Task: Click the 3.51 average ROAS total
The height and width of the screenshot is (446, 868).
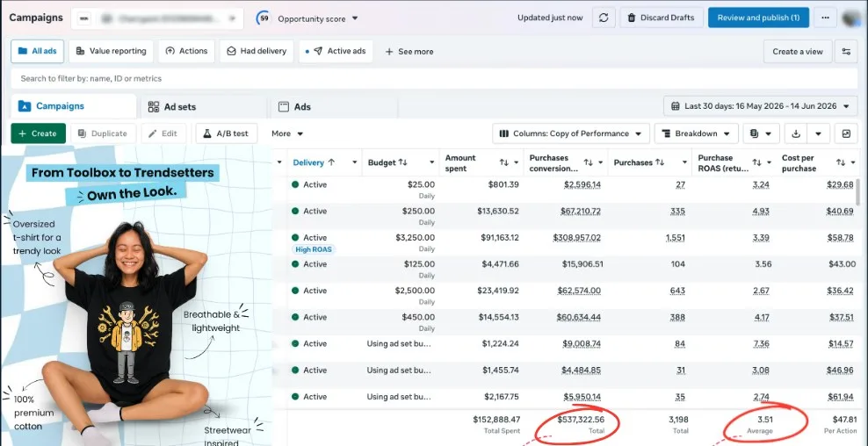Action: [x=765, y=420]
